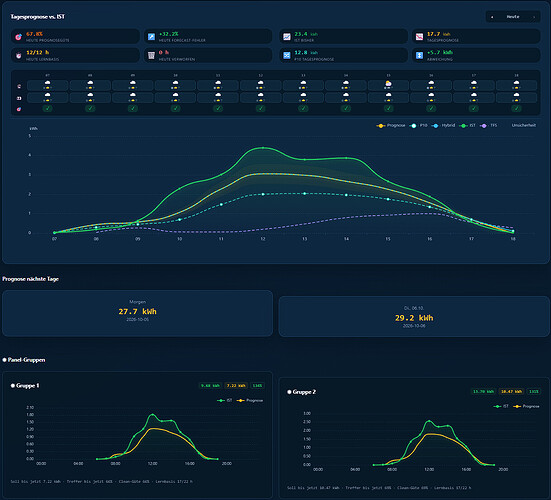Viewport: 551px width, 500px height.
Task: Select top-row weather cell for hour 18
Action: click(x=516, y=85)
